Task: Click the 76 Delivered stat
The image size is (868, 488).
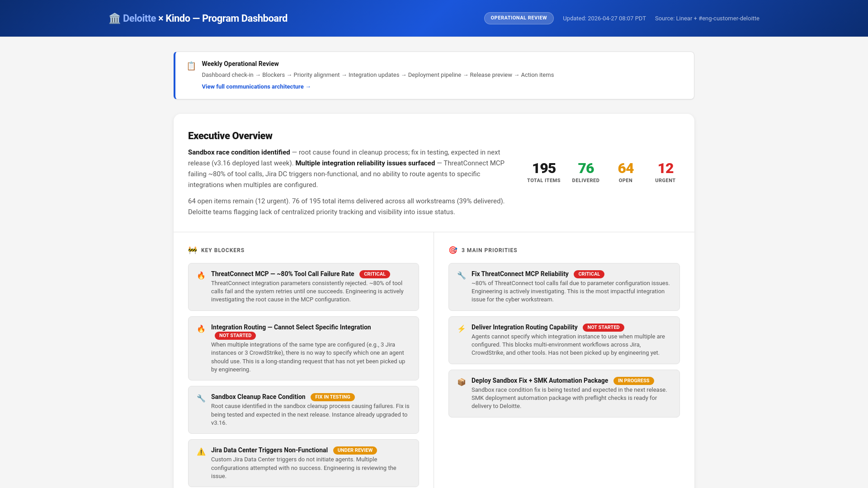Action: pyautogui.click(x=586, y=172)
